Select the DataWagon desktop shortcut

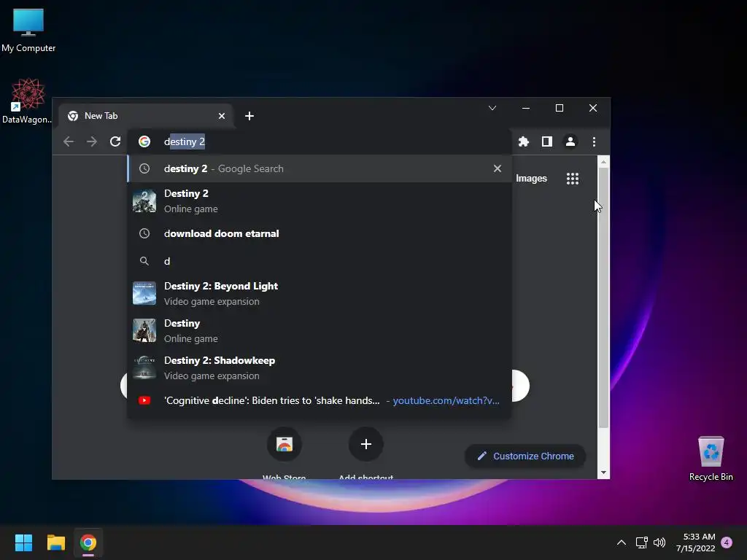tap(27, 101)
